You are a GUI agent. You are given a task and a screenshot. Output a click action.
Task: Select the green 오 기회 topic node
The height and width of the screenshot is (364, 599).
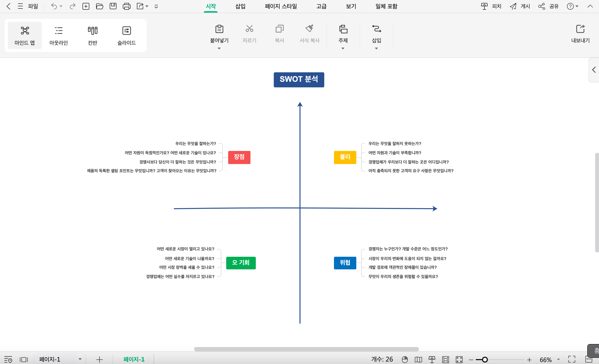point(241,263)
